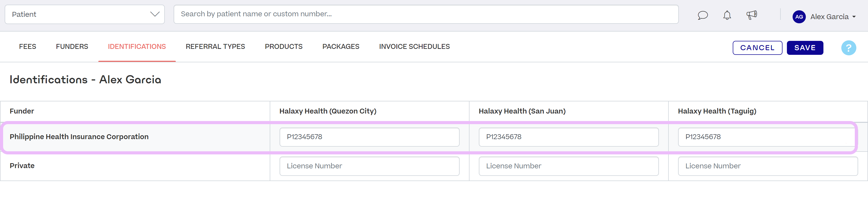
Task: Expand the Patient search type dropdown
Action: tap(84, 14)
